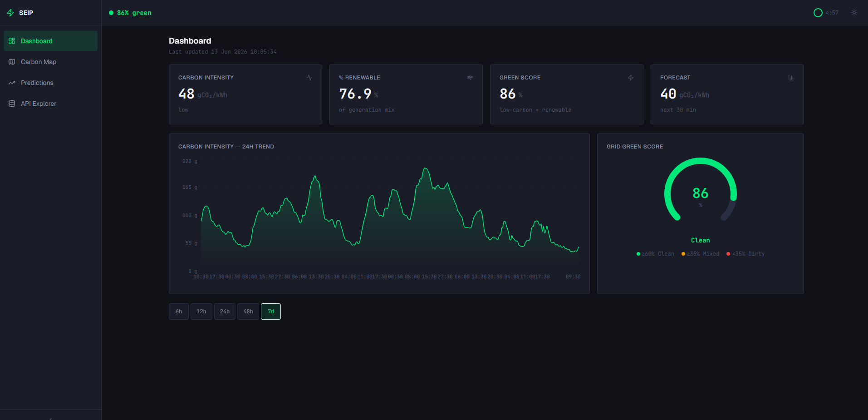Click the 4:57 countdown timer text

pos(832,13)
